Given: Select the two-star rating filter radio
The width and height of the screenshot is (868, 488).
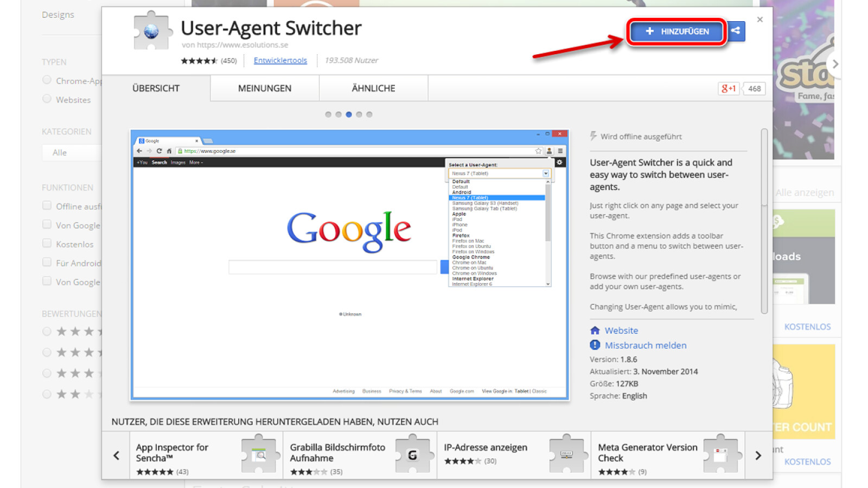Looking at the screenshot, I should [47, 394].
